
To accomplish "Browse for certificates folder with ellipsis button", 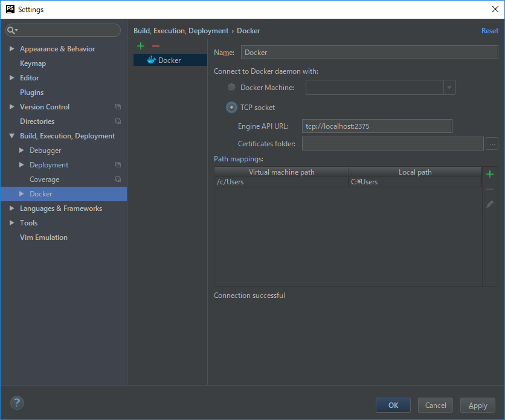I will 492,144.
